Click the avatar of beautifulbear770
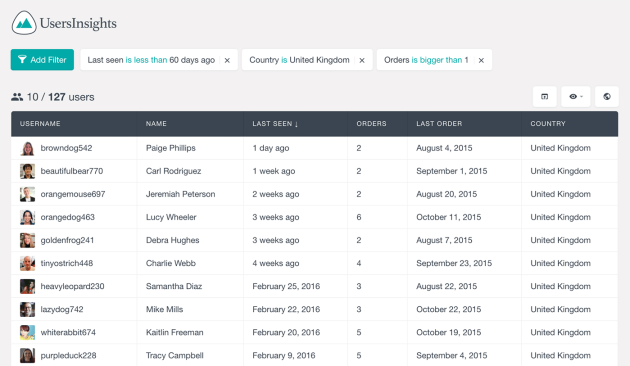This screenshot has height=366, width=630. [27, 171]
